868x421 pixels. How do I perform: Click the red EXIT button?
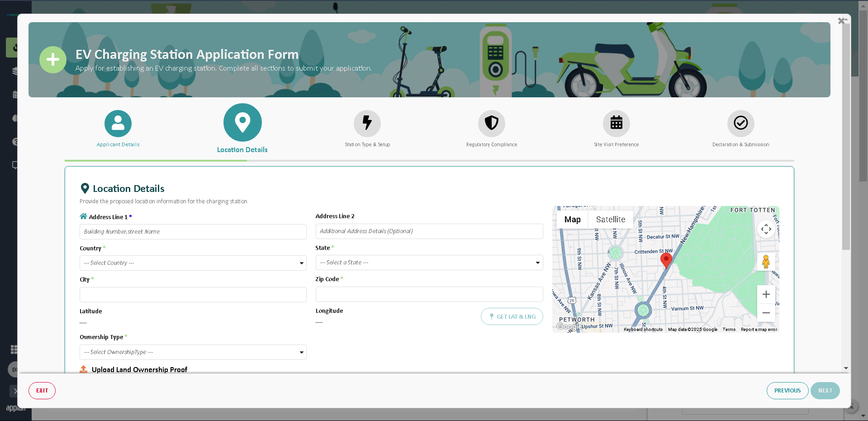pos(42,391)
